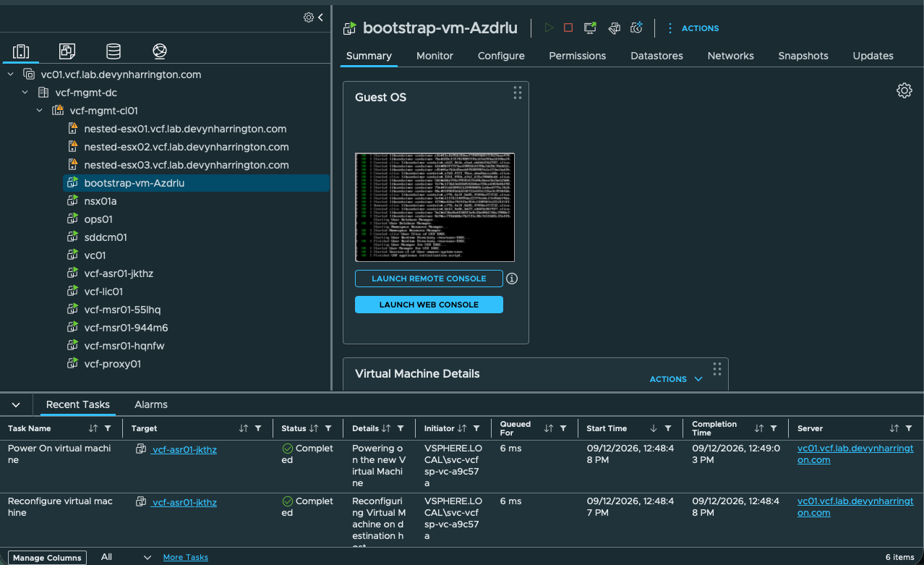Screen dimensions: 924x565
Task: Select the Summary tab
Action: point(369,56)
